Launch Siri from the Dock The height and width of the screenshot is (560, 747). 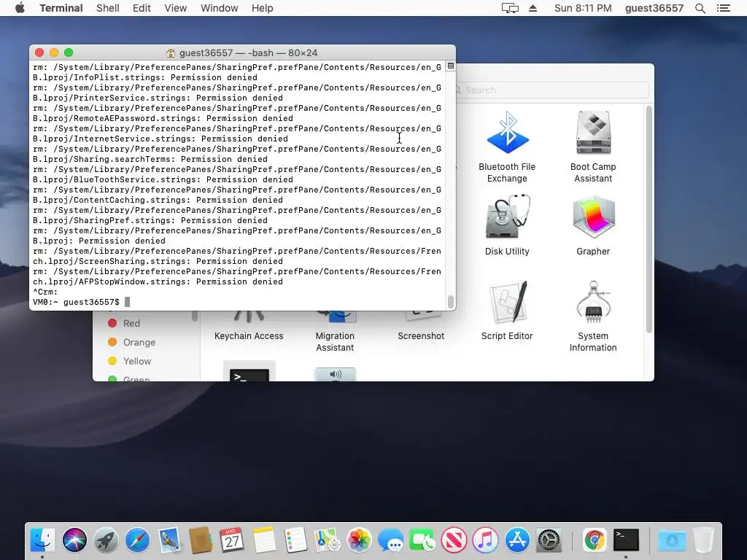coord(74,540)
